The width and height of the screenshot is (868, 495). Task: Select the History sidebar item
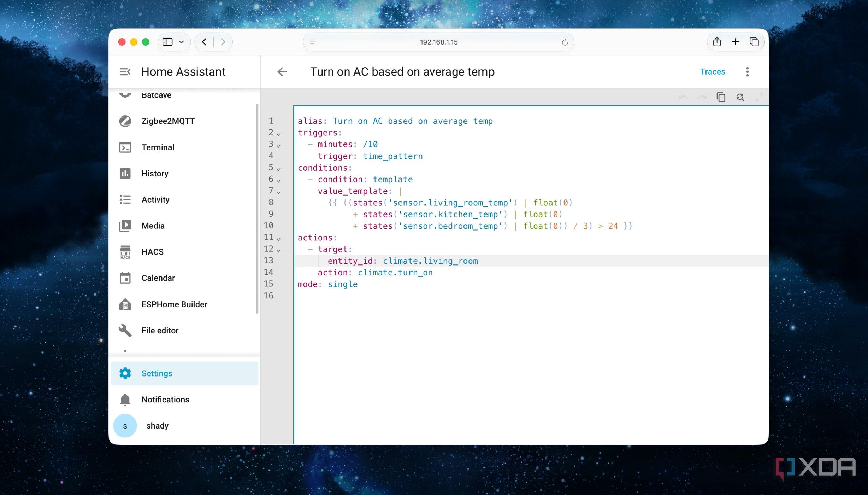[x=184, y=173]
